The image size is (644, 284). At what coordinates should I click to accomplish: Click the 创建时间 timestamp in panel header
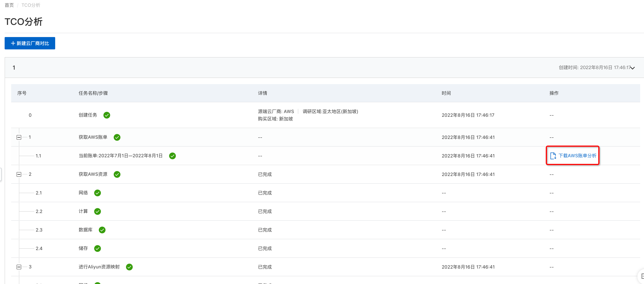[595, 68]
